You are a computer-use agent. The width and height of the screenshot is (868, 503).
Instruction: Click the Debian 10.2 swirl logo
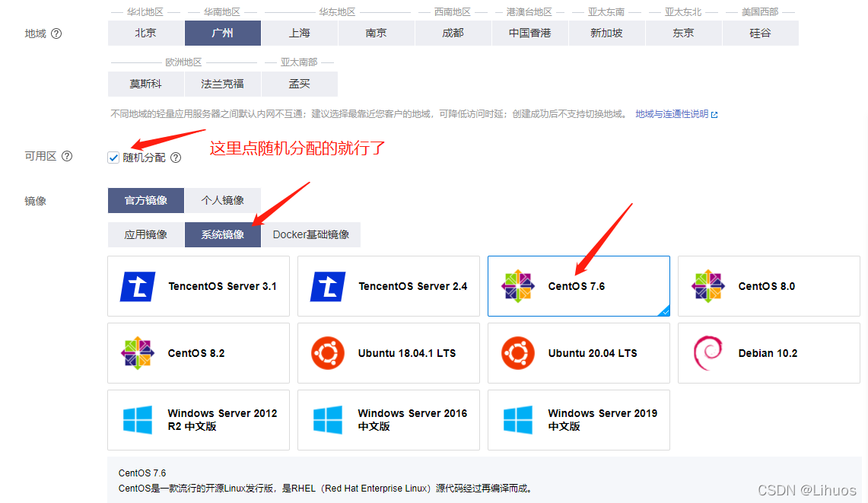point(708,353)
